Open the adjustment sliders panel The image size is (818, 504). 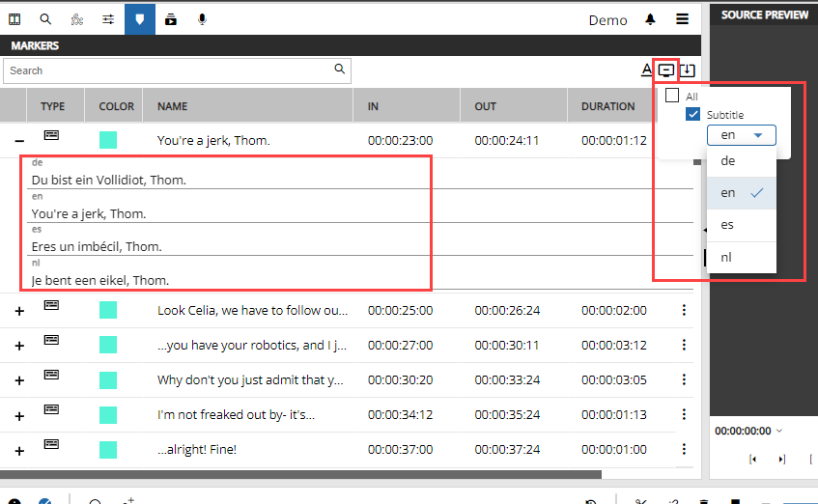pos(108,19)
